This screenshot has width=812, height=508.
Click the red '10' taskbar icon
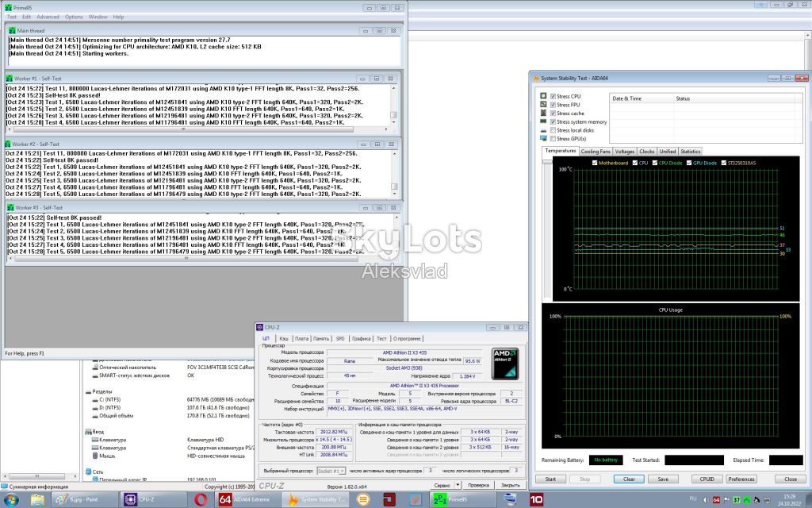(x=537, y=500)
